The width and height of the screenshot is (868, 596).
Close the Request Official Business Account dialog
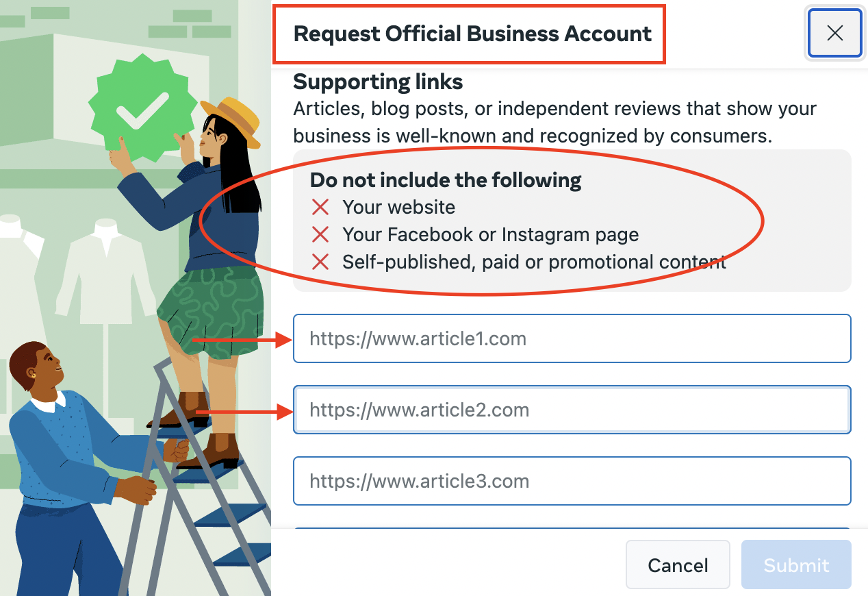pyautogui.click(x=834, y=33)
